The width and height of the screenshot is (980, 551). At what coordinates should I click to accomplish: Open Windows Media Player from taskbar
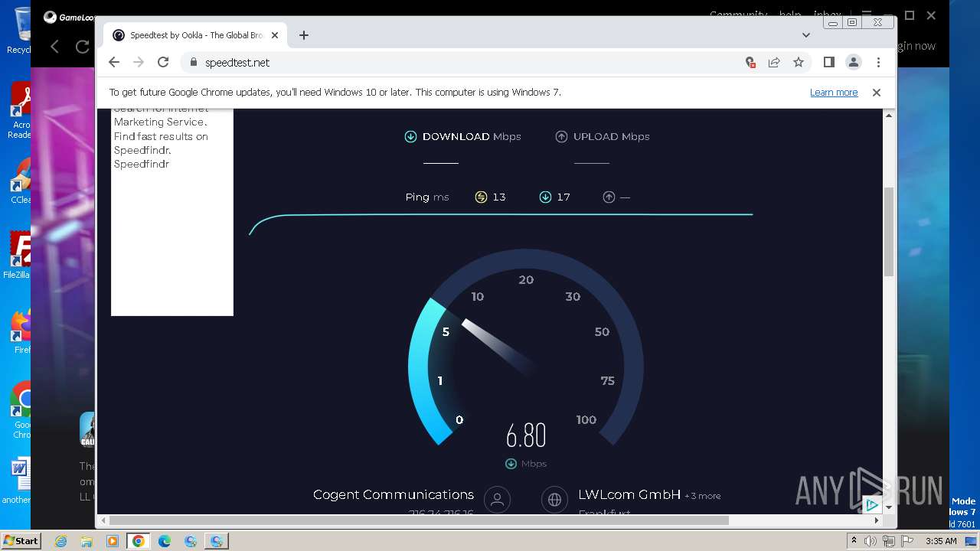pyautogui.click(x=113, y=541)
